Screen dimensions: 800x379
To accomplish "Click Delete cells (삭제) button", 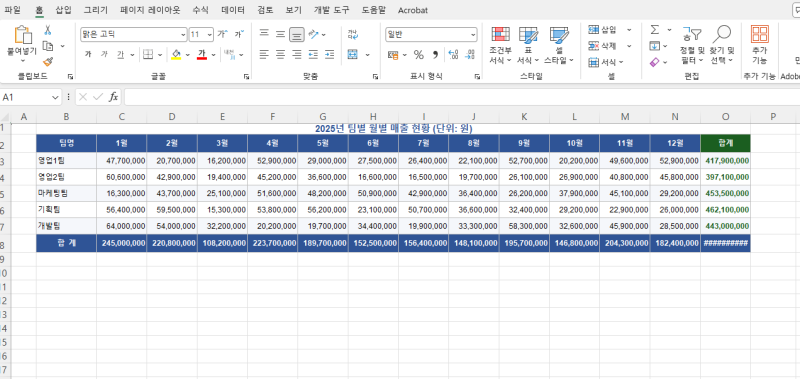I will [603, 46].
